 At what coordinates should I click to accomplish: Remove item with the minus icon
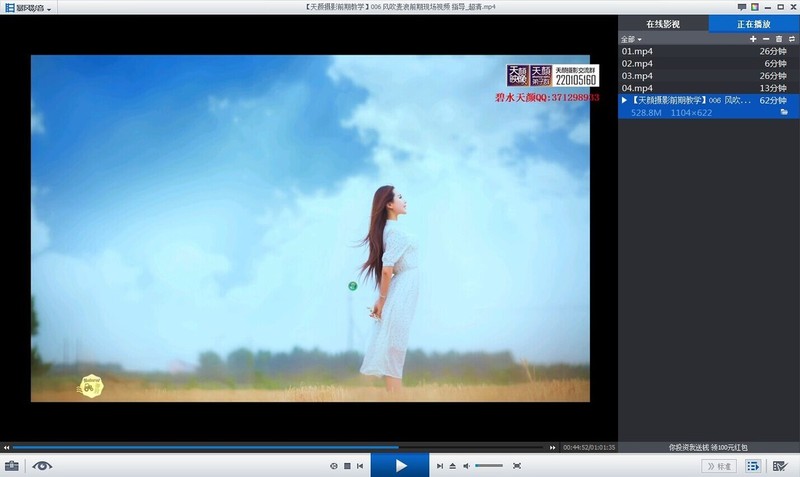766,39
